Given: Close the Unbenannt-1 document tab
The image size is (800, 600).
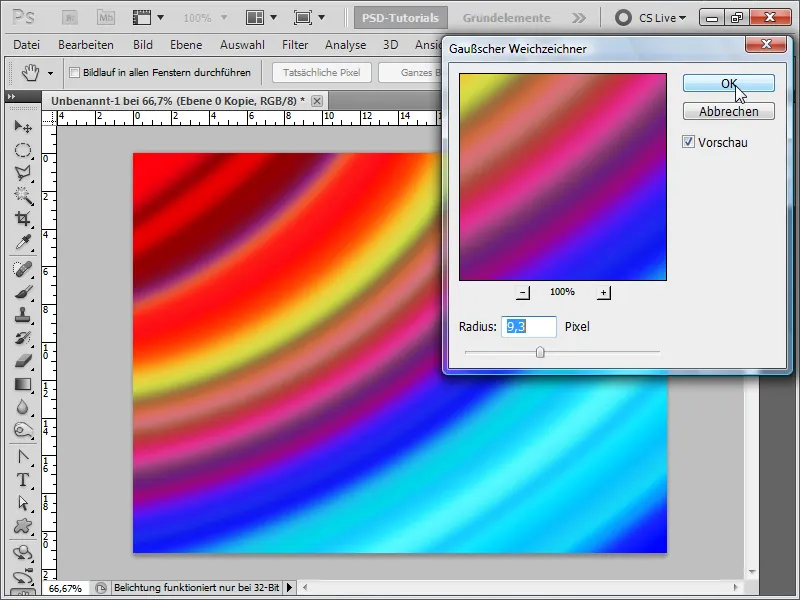Looking at the screenshot, I should point(317,101).
